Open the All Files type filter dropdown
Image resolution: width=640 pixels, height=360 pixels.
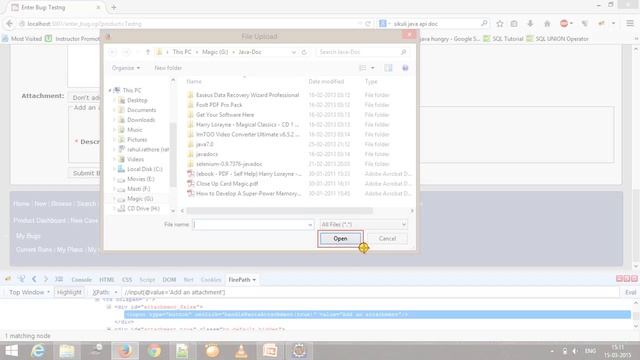363,224
